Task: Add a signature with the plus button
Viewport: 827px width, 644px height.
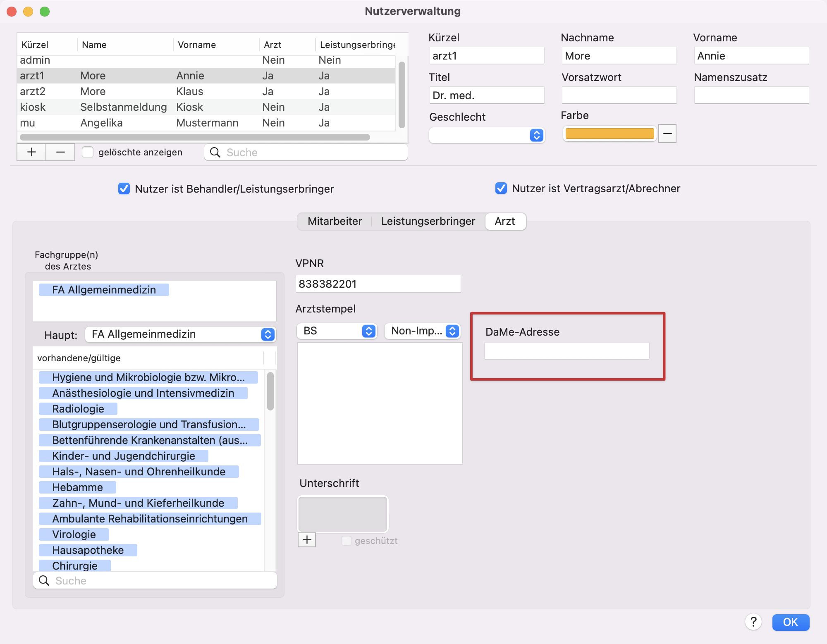Action: click(x=307, y=540)
